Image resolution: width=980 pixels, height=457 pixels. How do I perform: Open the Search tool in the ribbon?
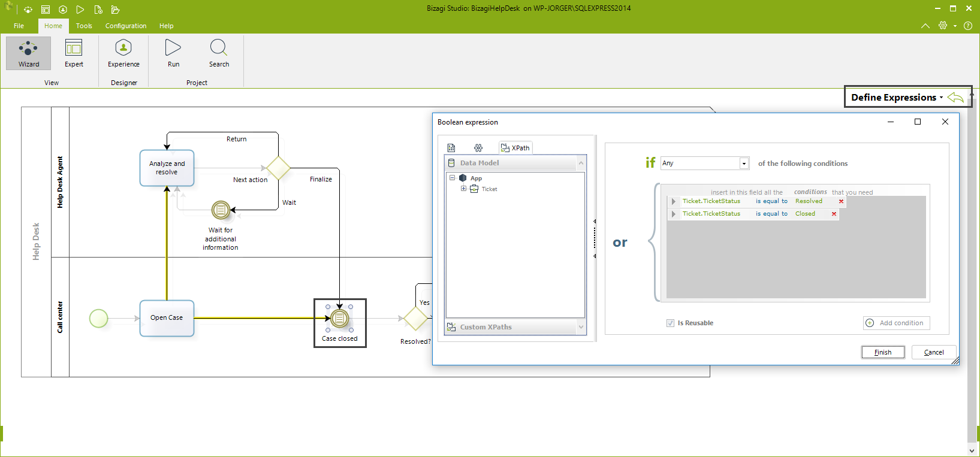(219, 53)
